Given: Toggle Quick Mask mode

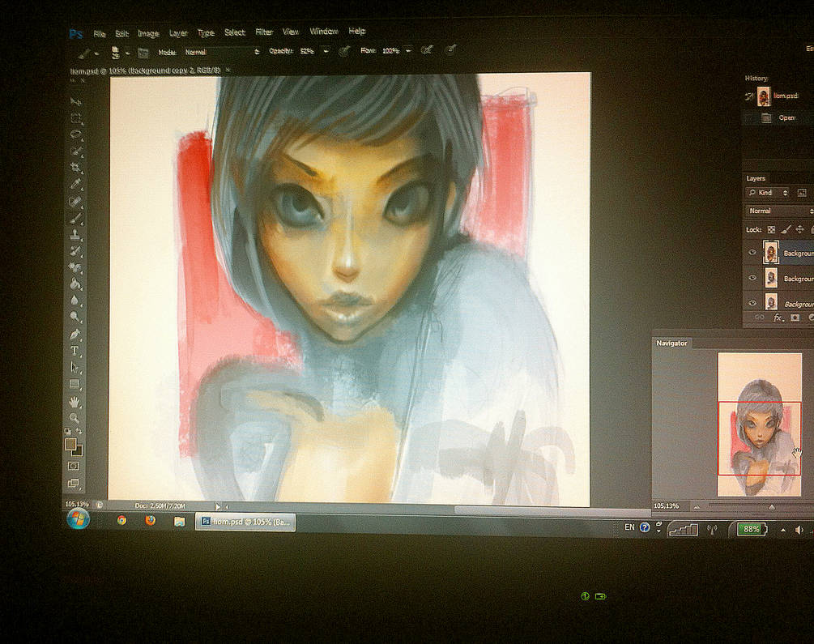Looking at the screenshot, I should point(74,466).
